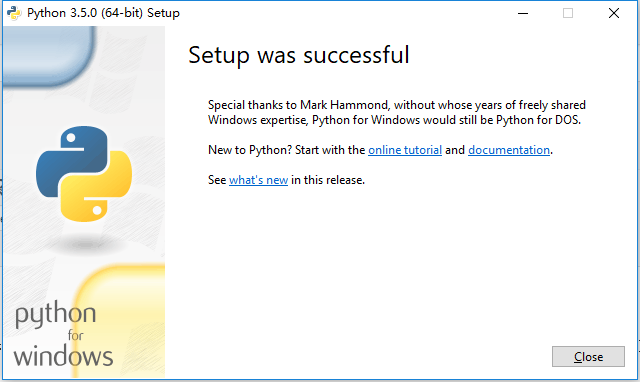Click the shadow beneath the Python logo
This screenshot has width=640, height=382.
coord(85,245)
